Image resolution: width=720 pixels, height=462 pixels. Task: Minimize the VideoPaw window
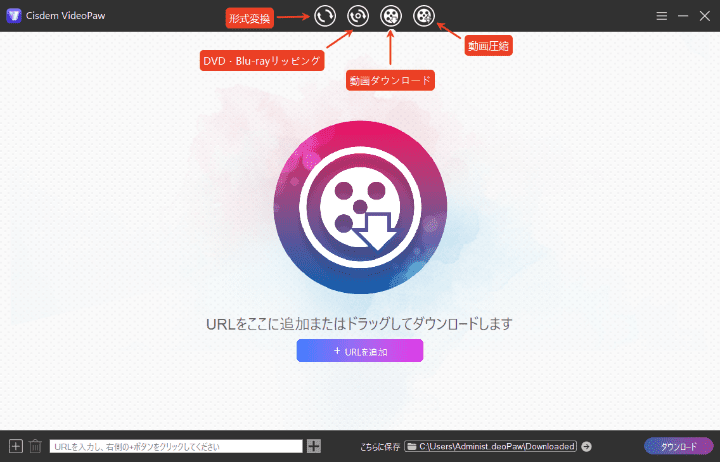click(683, 16)
